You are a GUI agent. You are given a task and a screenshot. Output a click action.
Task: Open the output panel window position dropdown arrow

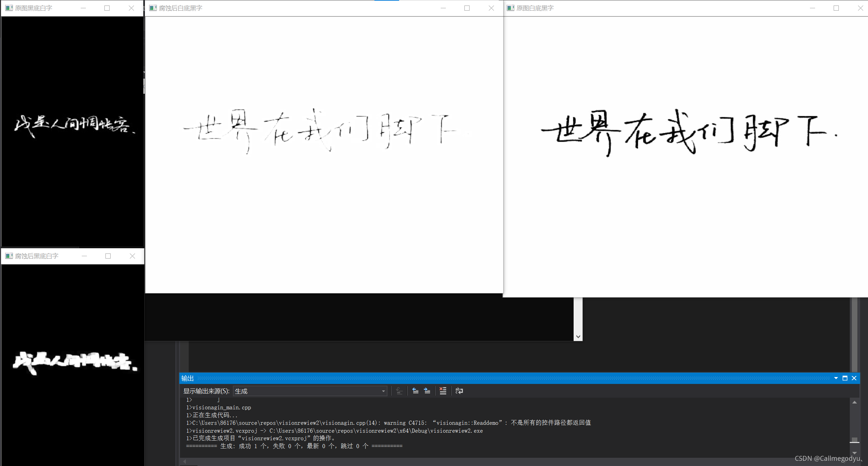coord(836,378)
